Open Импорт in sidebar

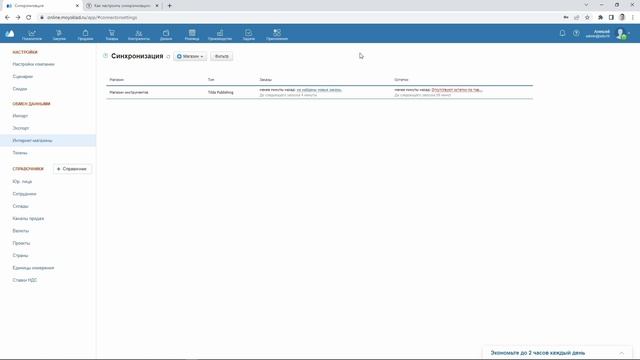20,116
